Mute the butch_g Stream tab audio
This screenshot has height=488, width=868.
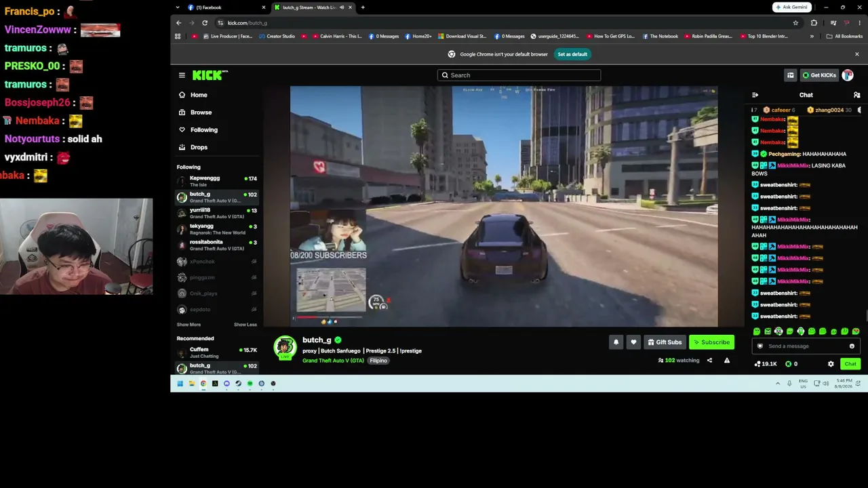pyautogui.click(x=341, y=7)
